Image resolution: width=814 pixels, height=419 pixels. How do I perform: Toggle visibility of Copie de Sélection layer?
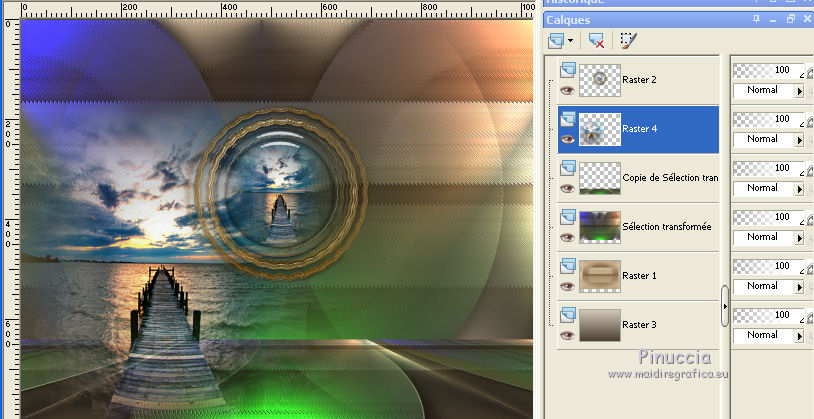click(567, 188)
